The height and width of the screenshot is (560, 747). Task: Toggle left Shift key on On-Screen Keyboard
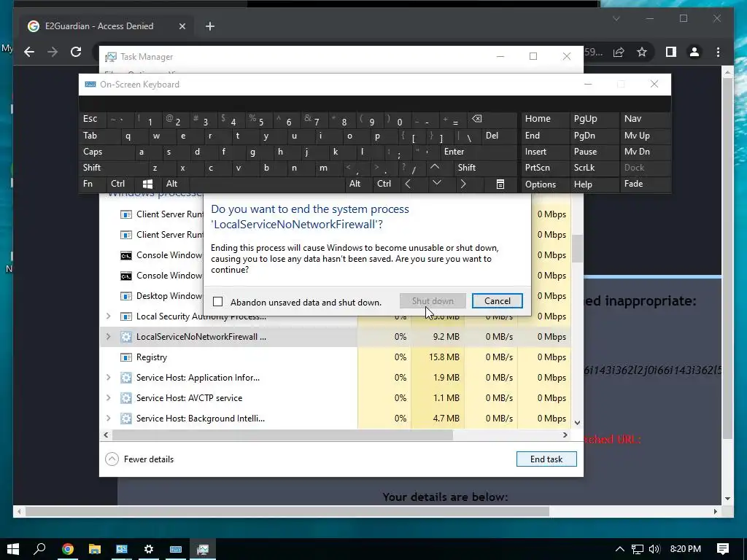tap(113, 168)
